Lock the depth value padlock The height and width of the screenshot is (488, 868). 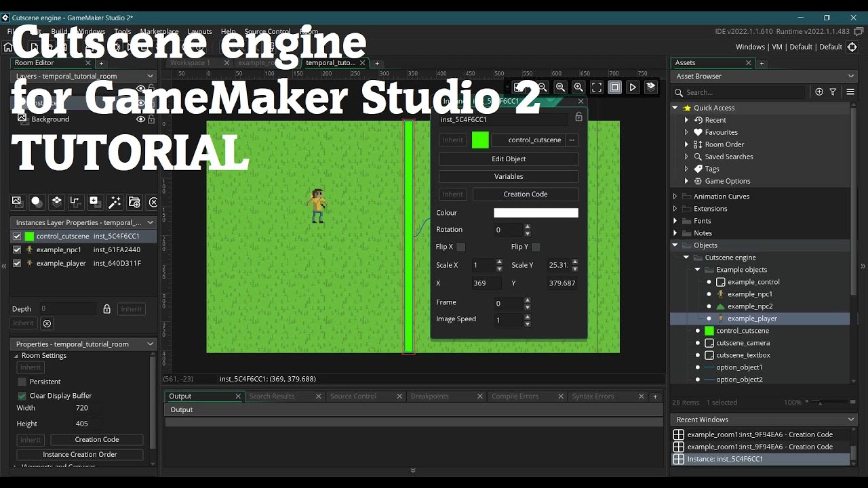106,309
